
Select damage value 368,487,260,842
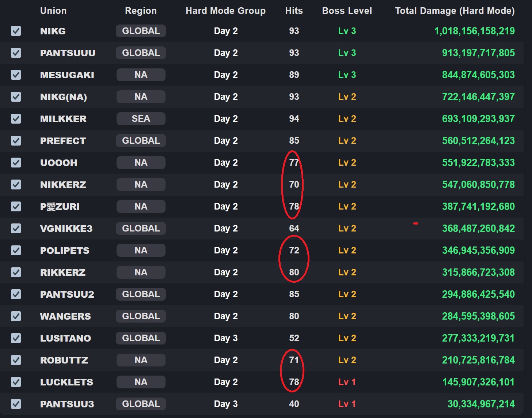[x=478, y=229]
